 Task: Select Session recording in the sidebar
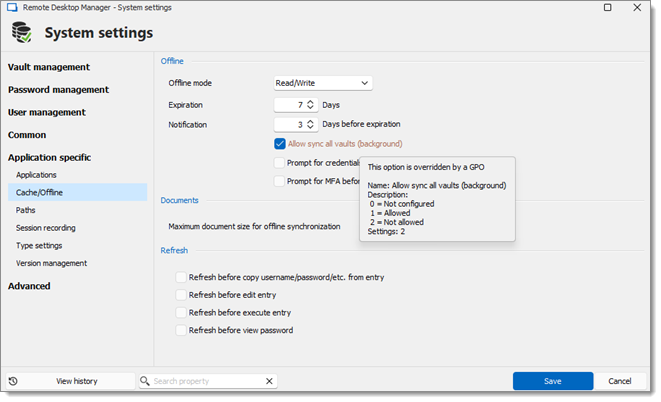click(46, 228)
